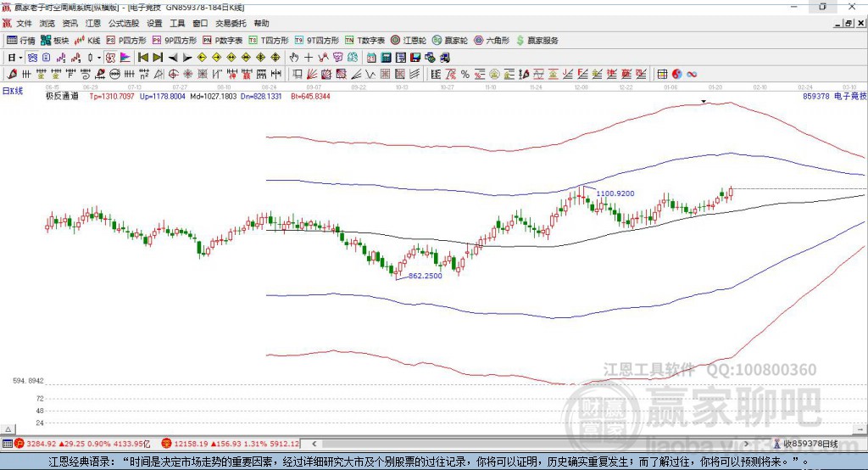The height and width of the screenshot is (470, 868).
Task: Restore the inner document window
Action: point(849,23)
